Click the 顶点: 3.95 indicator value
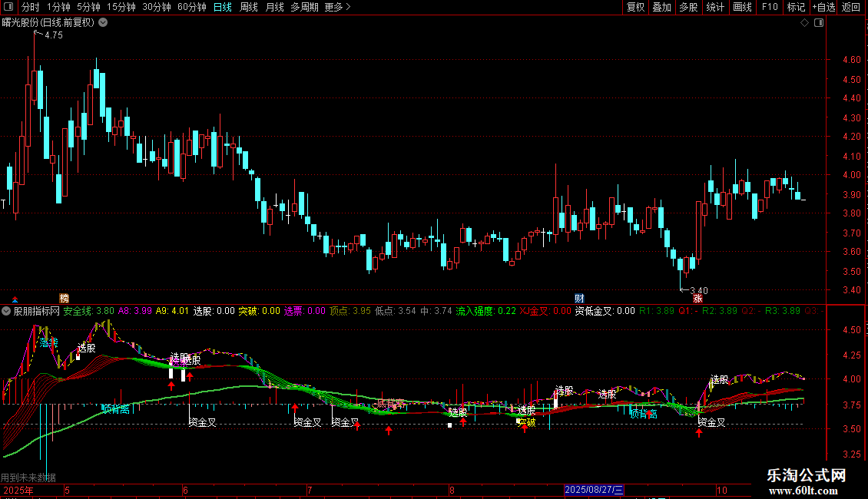868x499 pixels. (x=350, y=311)
